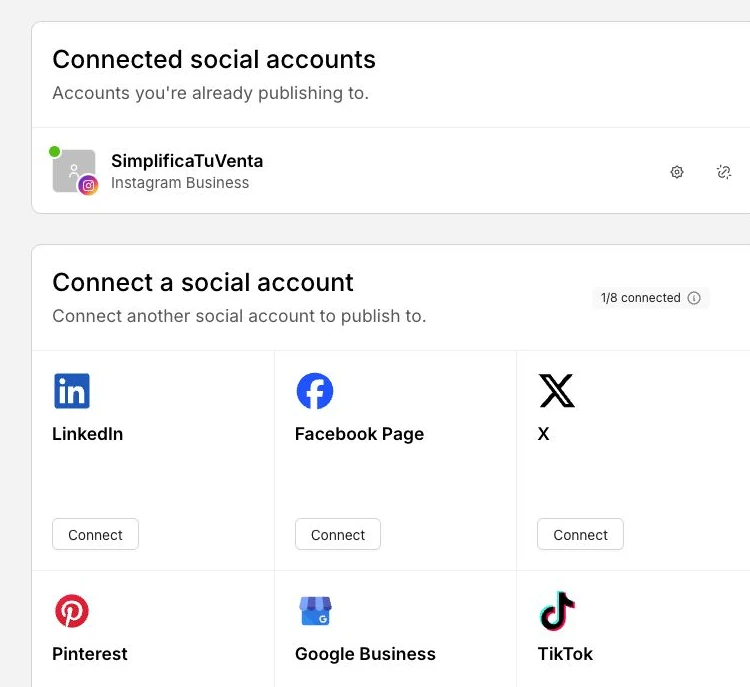750x687 pixels.
Task: Click the Google Business storefront icon
Action: (315, 611)
